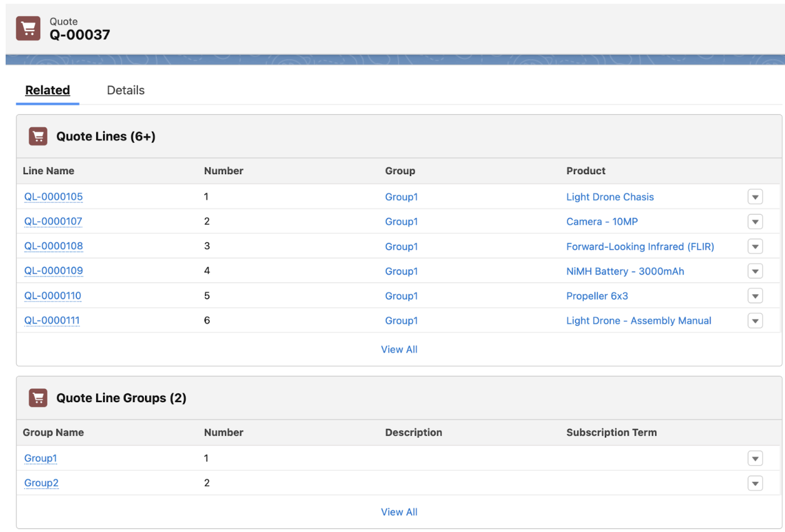
Task: Click the Quote Line Groups section cart icon
Action: 38,398
